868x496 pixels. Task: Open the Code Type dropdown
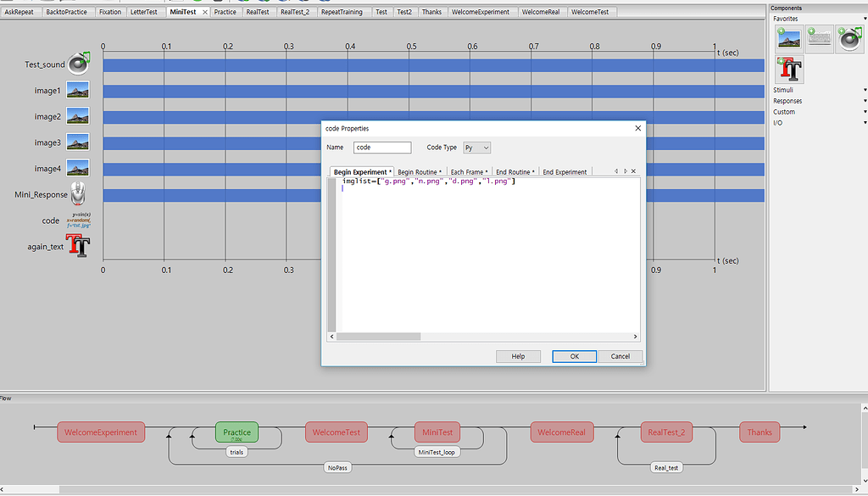(476, 147)
